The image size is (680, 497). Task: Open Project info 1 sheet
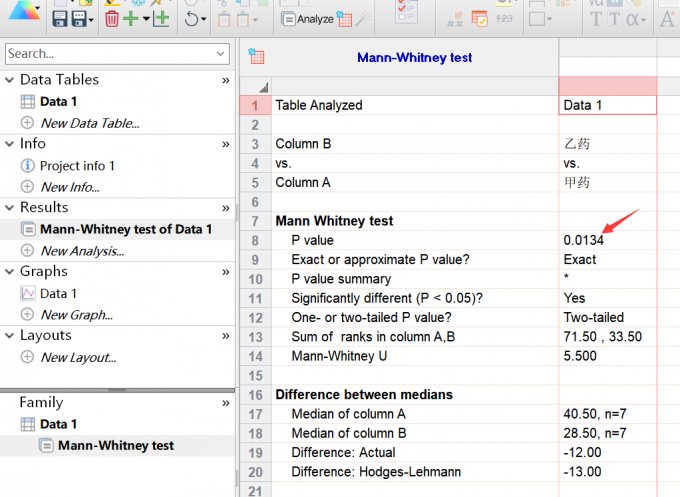click(x=77, y=166)
